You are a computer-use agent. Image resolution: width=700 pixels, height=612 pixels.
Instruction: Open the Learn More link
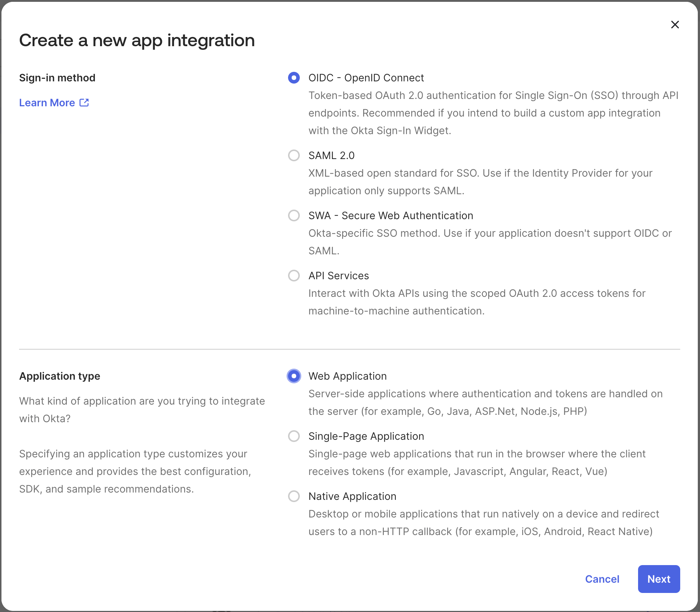point(47,103)
